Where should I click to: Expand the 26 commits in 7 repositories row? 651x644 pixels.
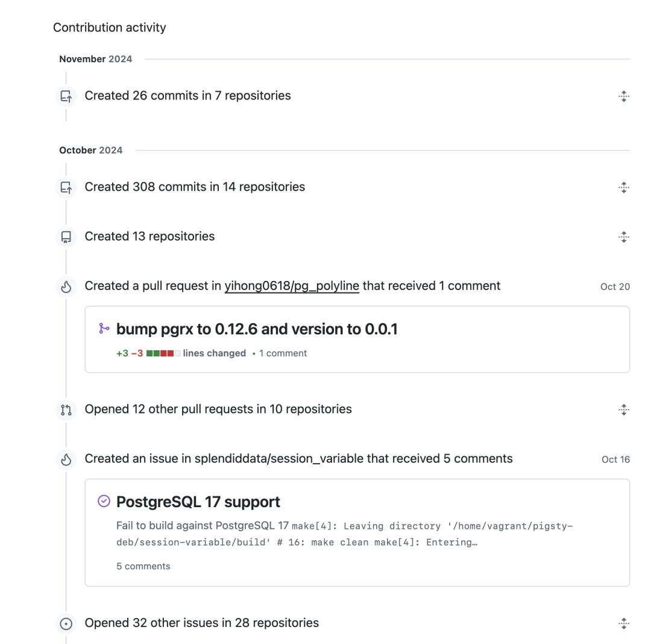pyautogui.click(x=624, y=96)
